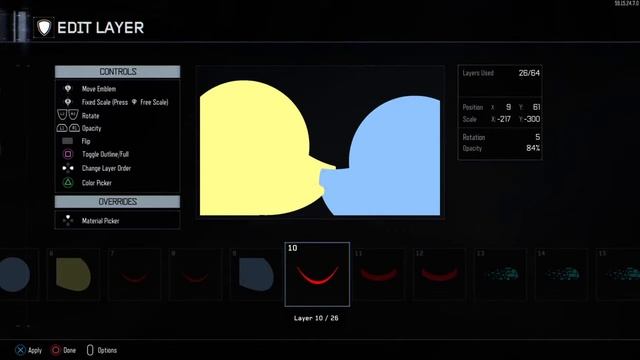Select layer 6 yellow shape thumbnail
The width and height of the screenshot is (640, 360).
point(73,274)
